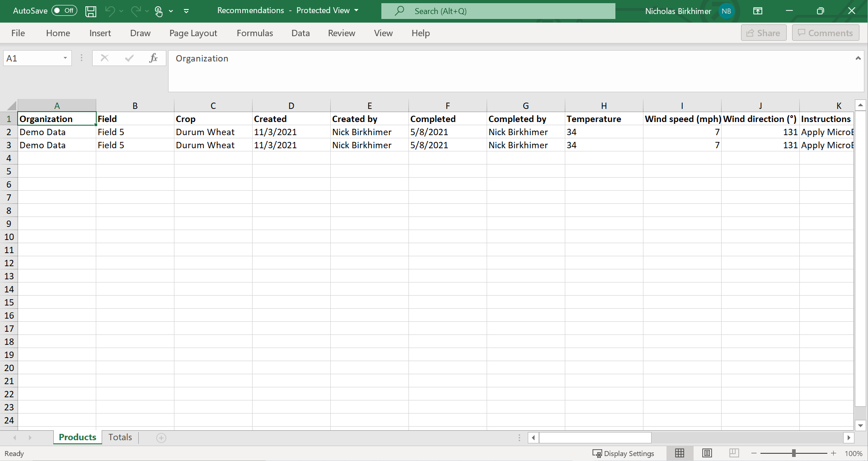The height and width of the screenshot is (461, 868).
Task: Expand the Name Box dropdown arrow
Action: [65, 58]
